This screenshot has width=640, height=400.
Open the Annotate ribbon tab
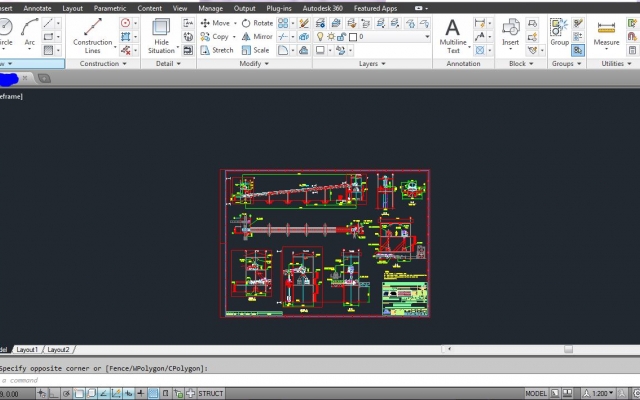point(37,8)
